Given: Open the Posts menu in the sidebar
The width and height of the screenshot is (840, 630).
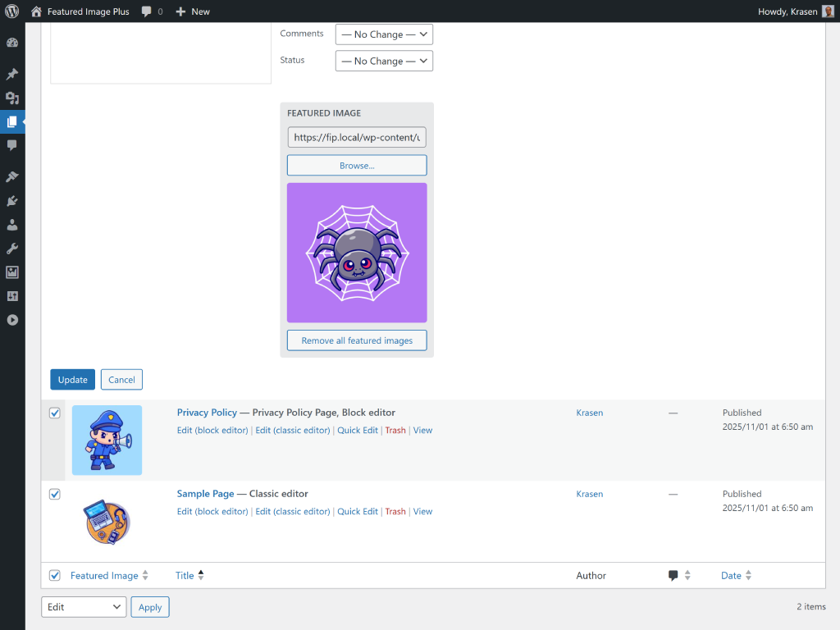Looking at the screenshot, I should [x=12, y=74].
